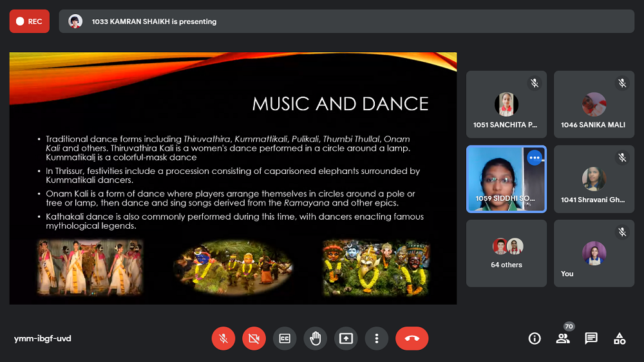Viewport: 644px width, 362px height.
Task: Open meeting details info icon
Action: [x=535, y=338]
